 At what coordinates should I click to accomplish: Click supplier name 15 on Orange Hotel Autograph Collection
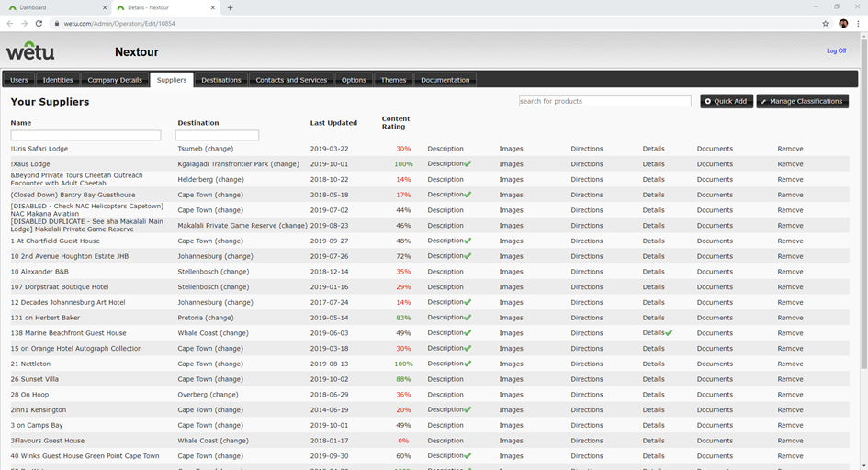(x=76, y=348)
